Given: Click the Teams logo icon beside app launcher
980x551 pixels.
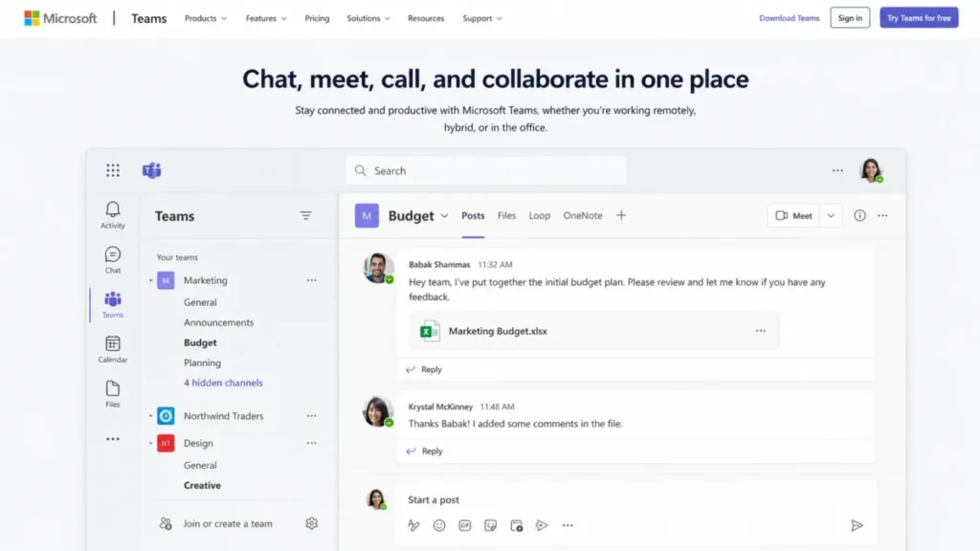Looking at the screenshot, I should [x=152, y=170].
